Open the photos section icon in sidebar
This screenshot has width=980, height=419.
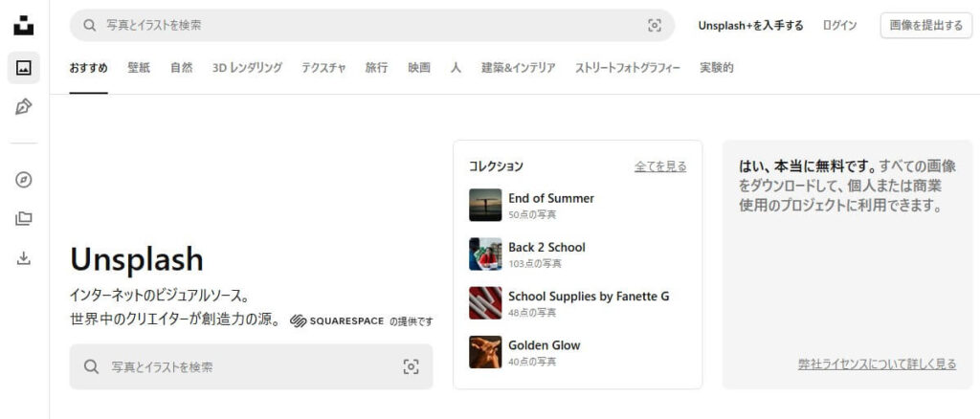coord(24,68)
